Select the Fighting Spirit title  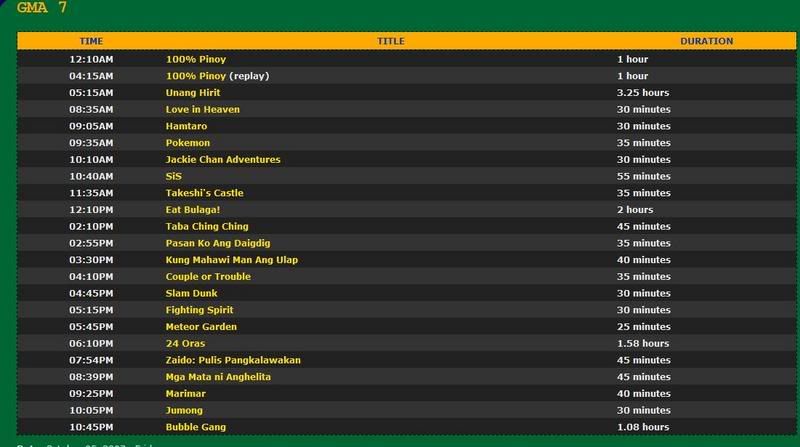tap(199, 310)
